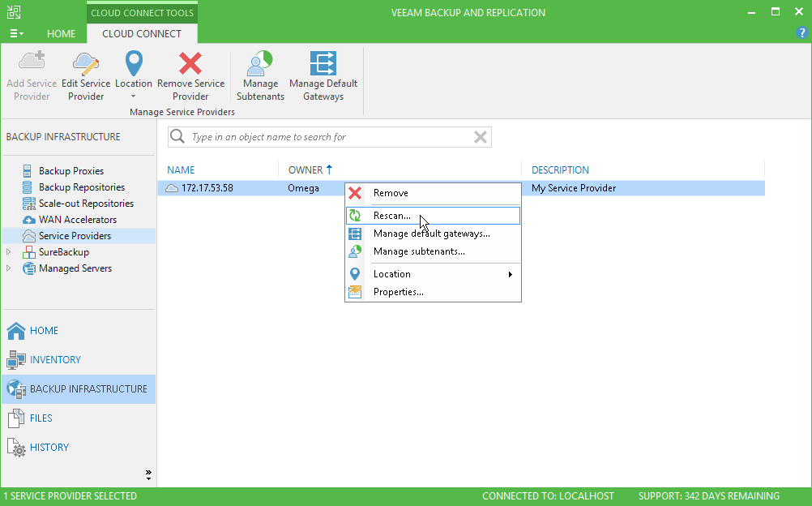Click the Scale-out Repositories tree icon

coord(29,204)
